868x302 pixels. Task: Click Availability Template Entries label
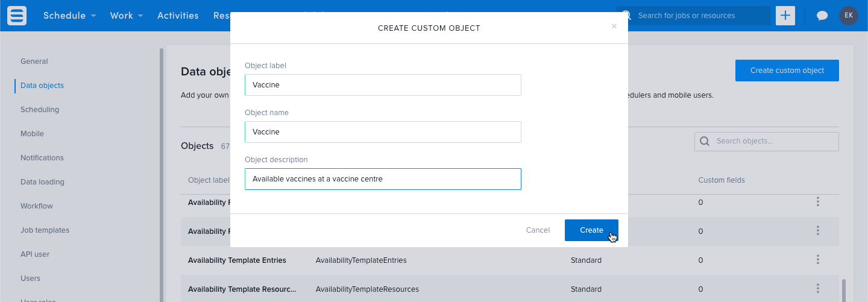(x=237, y=260)
